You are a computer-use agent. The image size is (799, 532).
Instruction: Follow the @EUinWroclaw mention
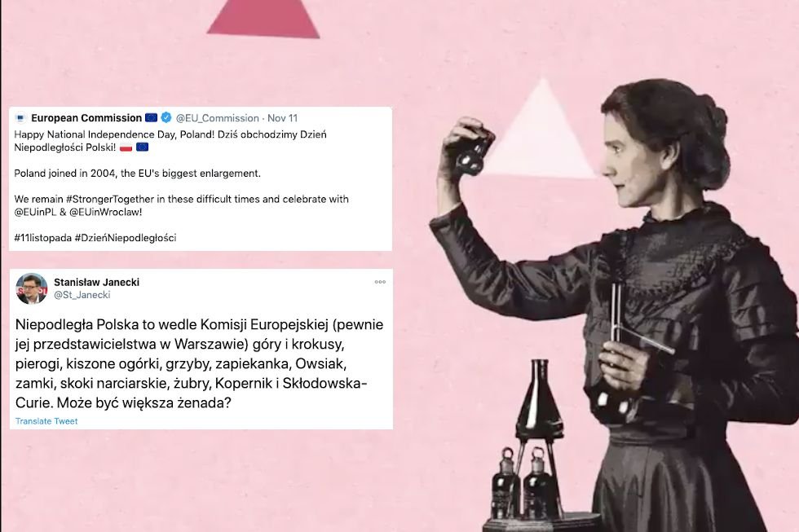pos(105,212)
